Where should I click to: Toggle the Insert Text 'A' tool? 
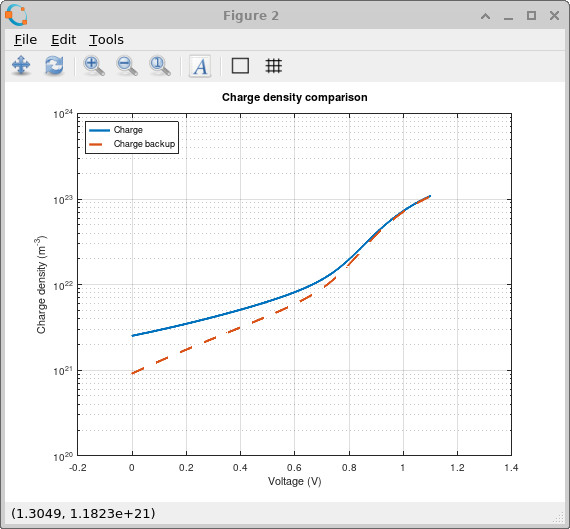pos(200,66)
